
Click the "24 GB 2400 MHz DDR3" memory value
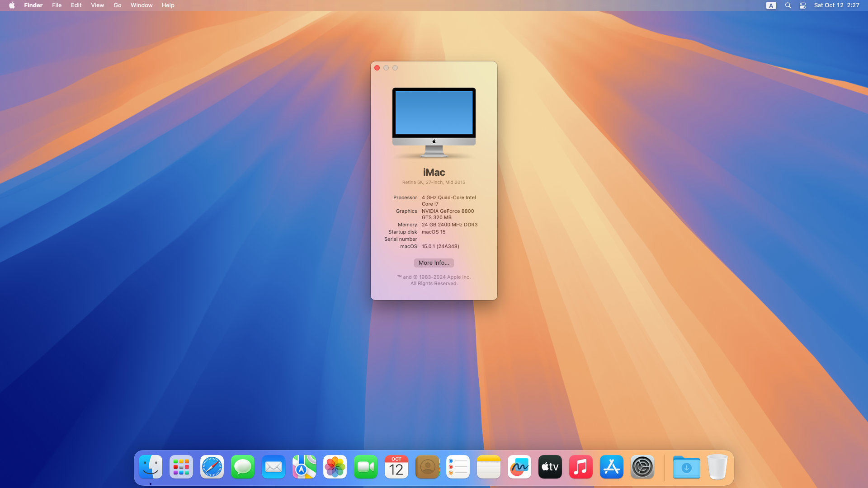(450, 225)
